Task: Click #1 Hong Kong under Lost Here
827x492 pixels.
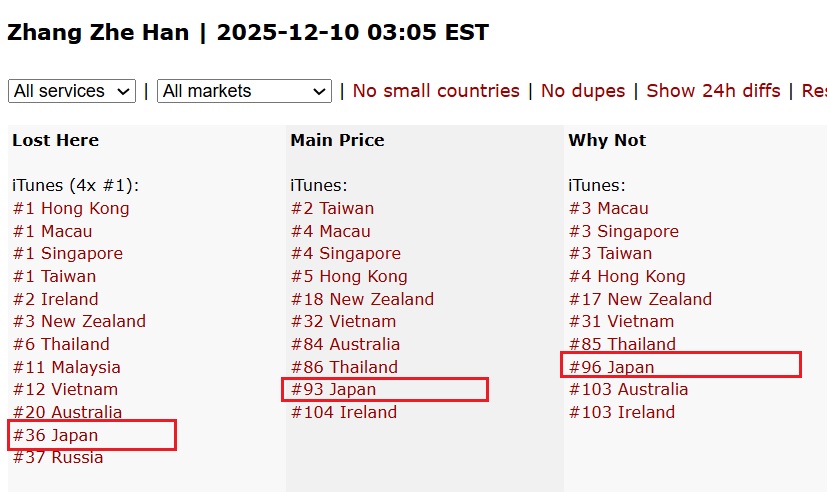Action: (71, 209)
